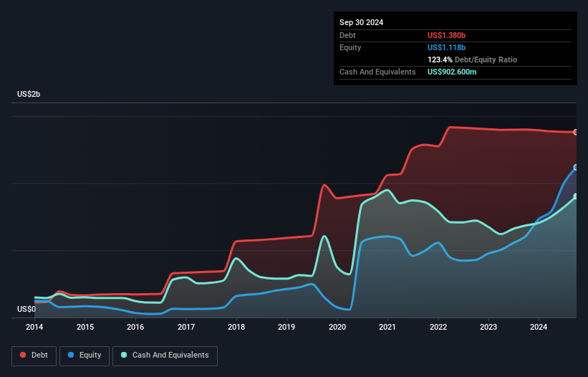Select the 2024 x-axis label
This screenshot has width=588, height=377.
coord(539,327)
